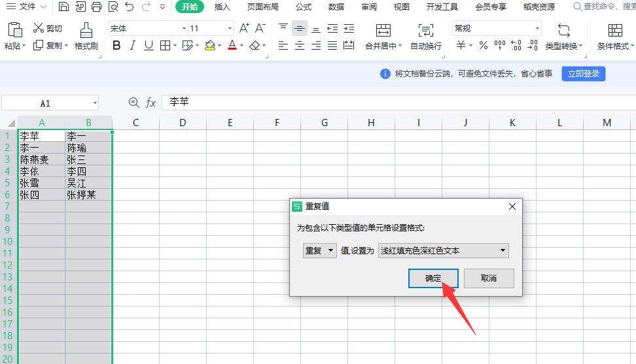The width and height of the screenshot is (636, 364).
Task: Expand font color dropdown arrow
Action: (x=241, y=46)
